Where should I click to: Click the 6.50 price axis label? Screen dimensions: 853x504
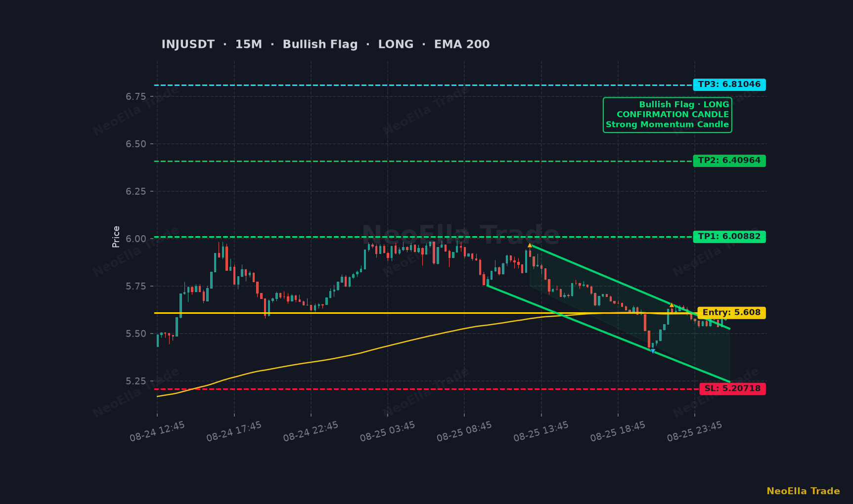136,144
